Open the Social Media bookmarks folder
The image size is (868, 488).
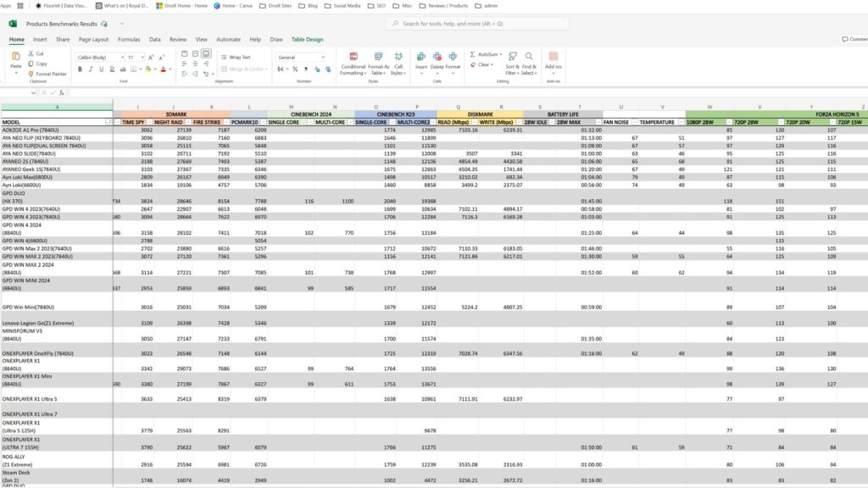342,6
